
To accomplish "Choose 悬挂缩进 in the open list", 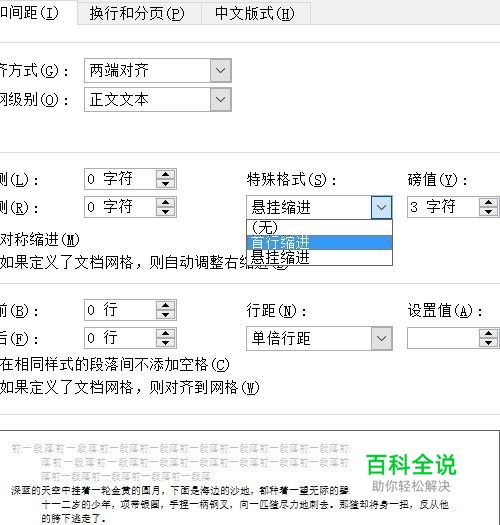I will (x=319, y=257).
